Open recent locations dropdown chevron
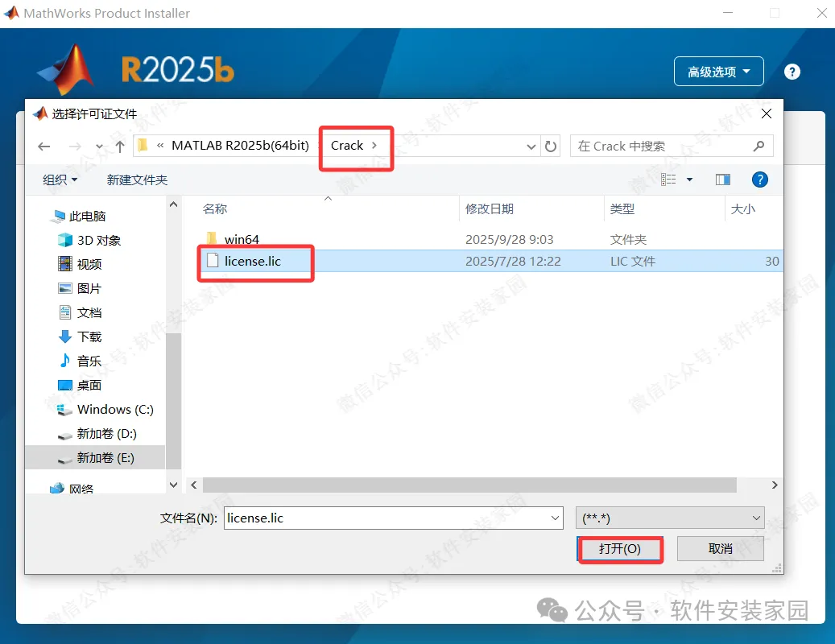 (99, 147)
